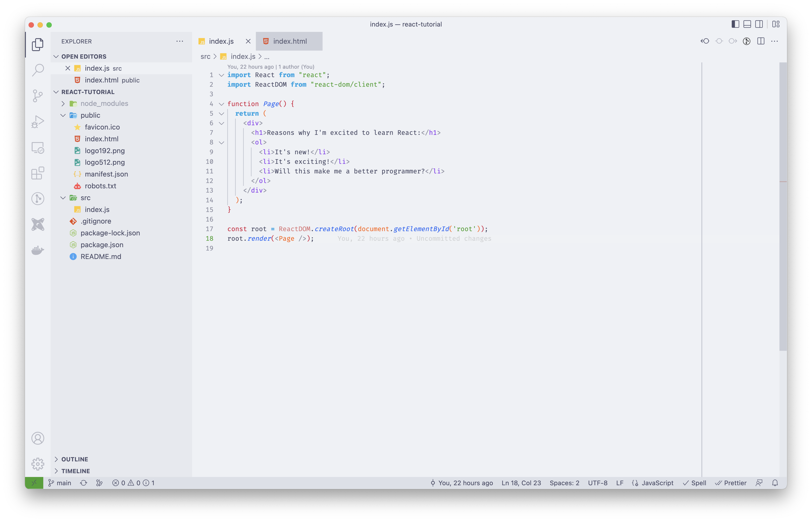The height and width of the screenshot is (522, 812).
Task: Open the Accounts icon
Action: point(38,438)
